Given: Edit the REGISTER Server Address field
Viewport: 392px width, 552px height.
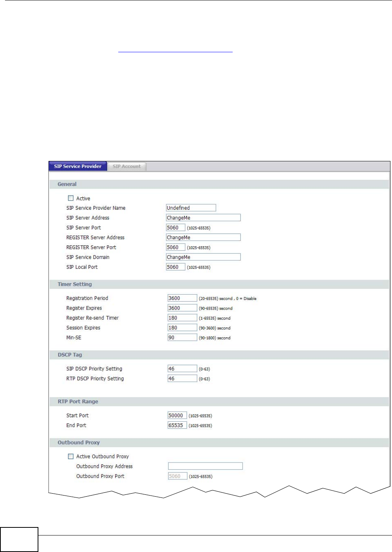Looking at the screenshot, I should point(203,237).
